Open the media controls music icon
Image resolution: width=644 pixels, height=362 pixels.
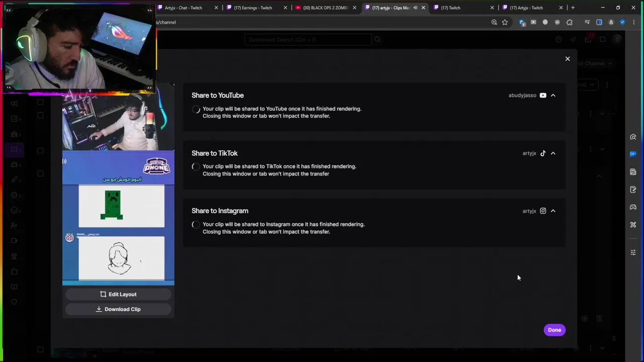pos(587,22)
